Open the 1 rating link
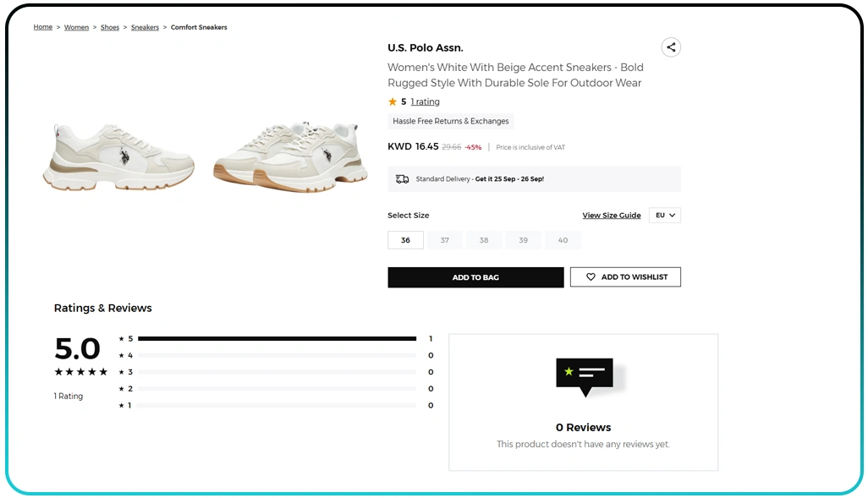Image resolution: width=868 pixels, height=498 pixels. coord(424,101)
